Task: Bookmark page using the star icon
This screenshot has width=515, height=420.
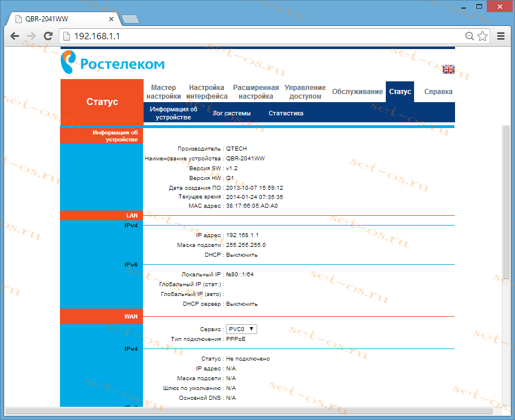Action: (x=482, y=36)
